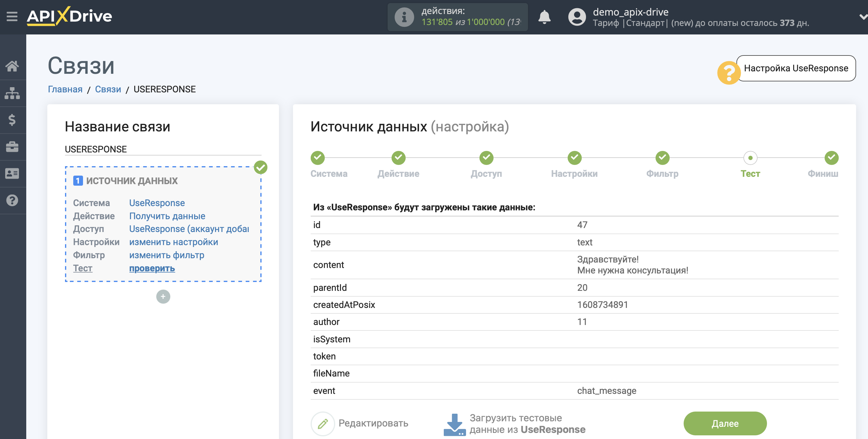
Task: Click изменить настройки link
Action: (x=174, y=242)
